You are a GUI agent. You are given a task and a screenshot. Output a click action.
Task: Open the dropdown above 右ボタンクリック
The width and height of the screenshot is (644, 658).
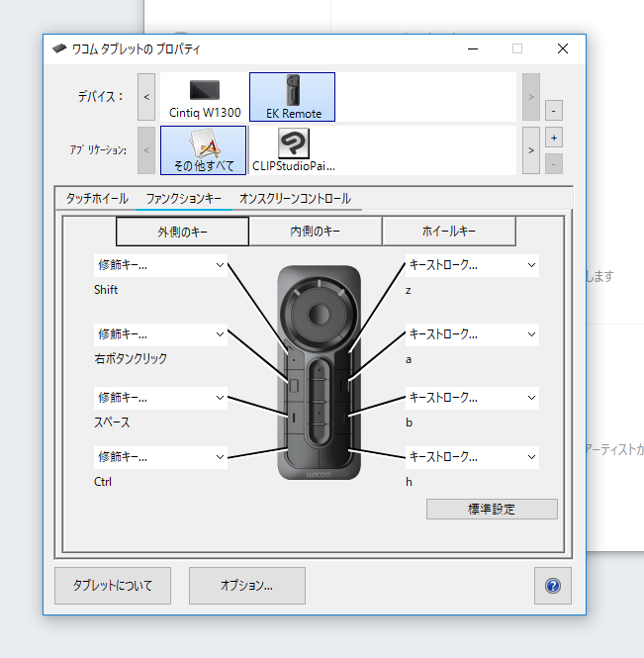pos(160,334)
